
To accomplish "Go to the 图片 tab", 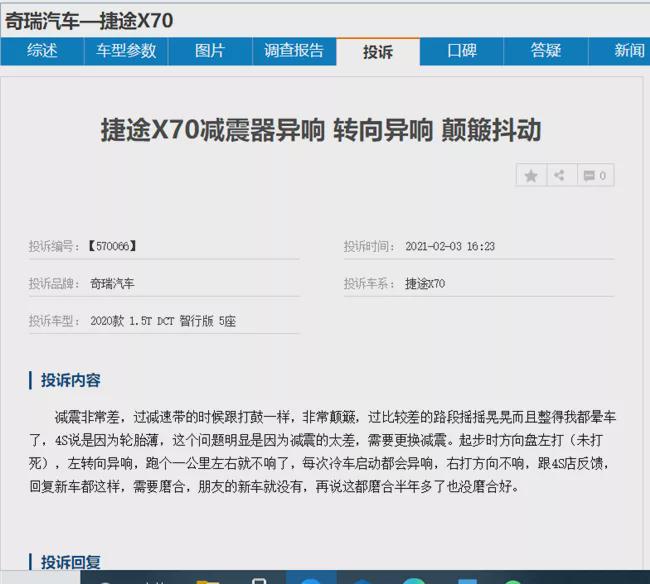I will [210, 51].
